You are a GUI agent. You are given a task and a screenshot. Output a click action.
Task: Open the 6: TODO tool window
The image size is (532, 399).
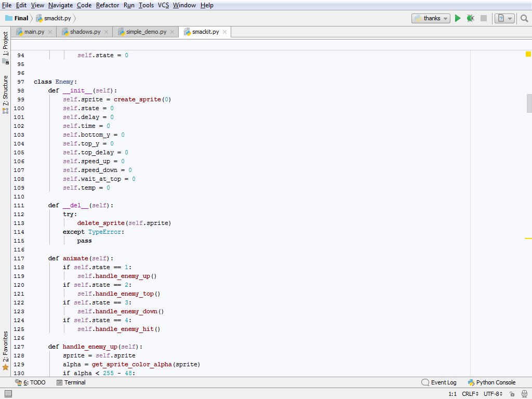coord(30,382)
